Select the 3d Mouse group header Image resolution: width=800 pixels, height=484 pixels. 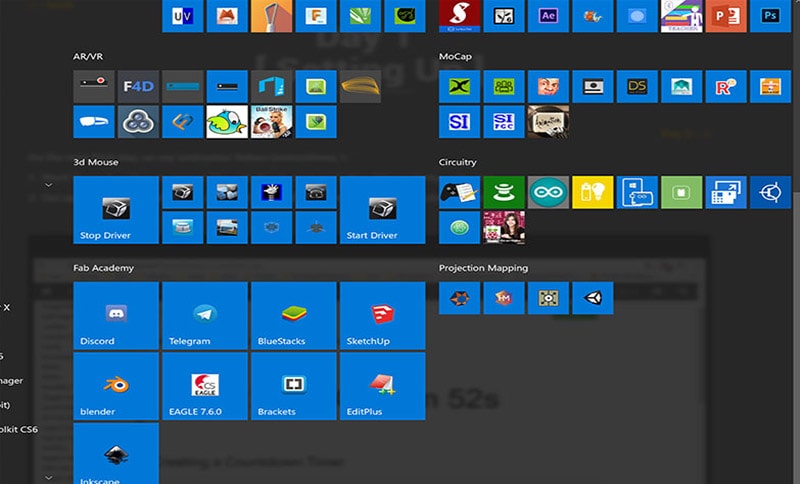tap(95, 162)
